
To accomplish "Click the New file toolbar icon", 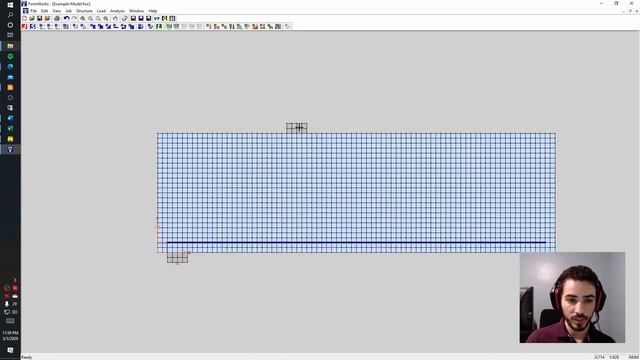I will [24, 18].
